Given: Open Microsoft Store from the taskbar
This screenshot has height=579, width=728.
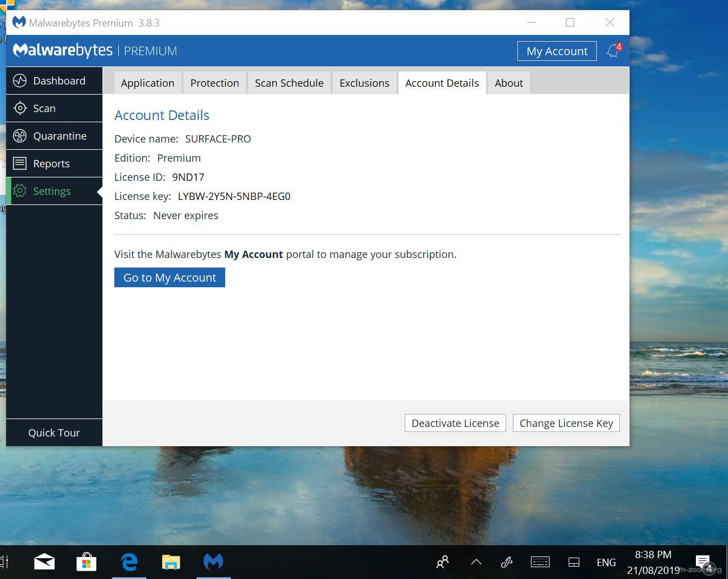Looking at the screenshot, I should click(86, 562).
